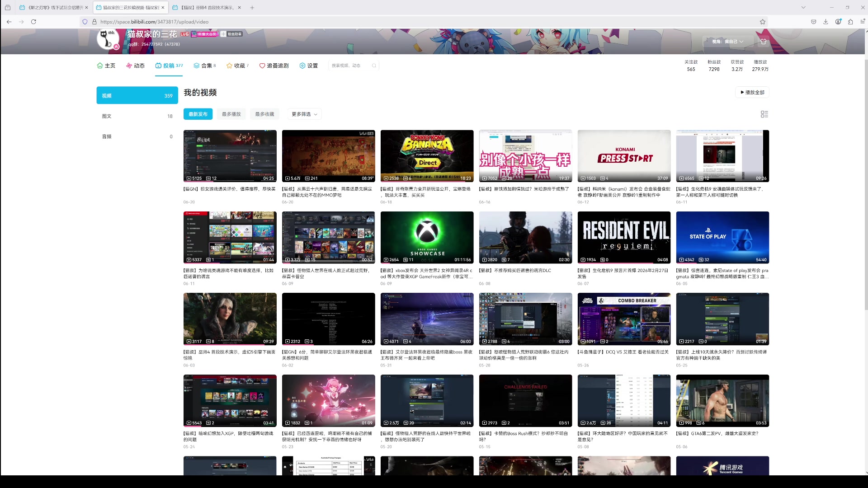Click the 关注数 565 stat
The image size is (868, 488).
pos(691,66)
